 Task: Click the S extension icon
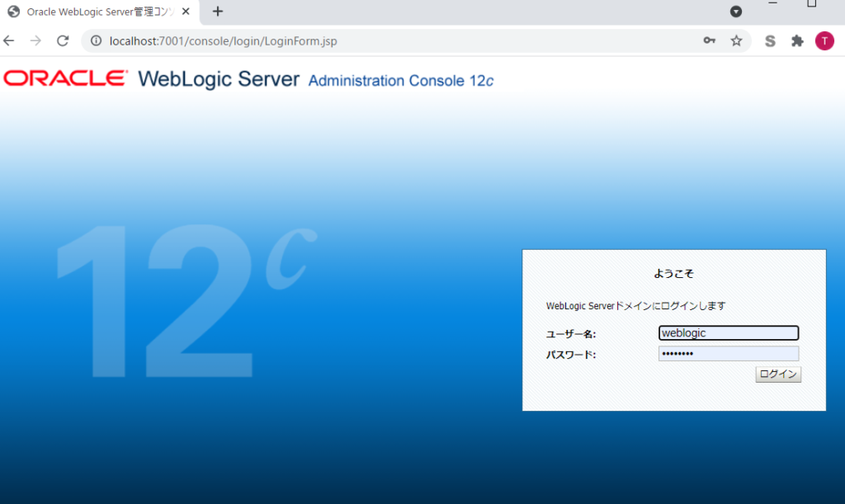[770, 41]
